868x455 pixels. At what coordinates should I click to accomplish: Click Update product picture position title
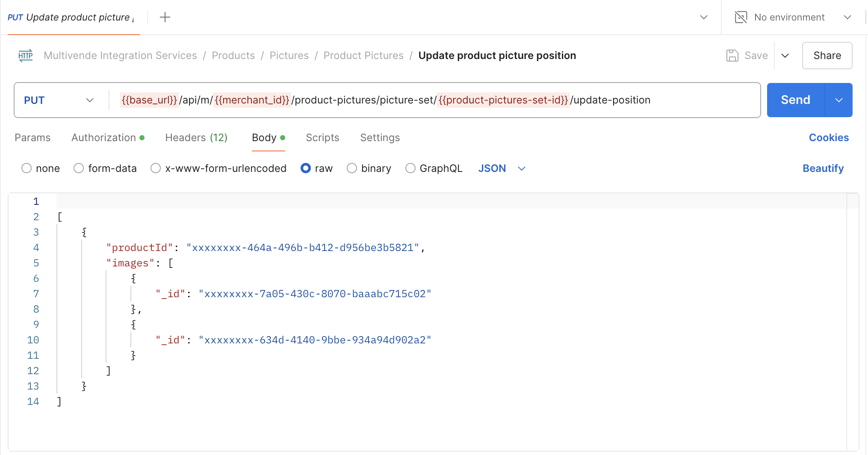click(497, 56)
